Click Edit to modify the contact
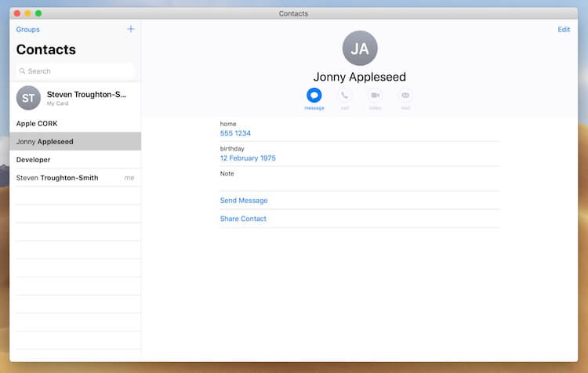 [564, 29]
